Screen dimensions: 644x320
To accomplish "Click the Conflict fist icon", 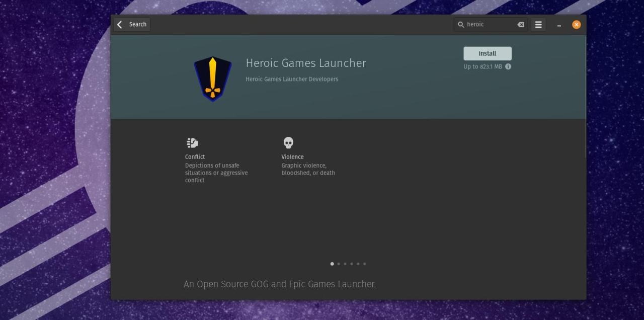I will (192, 143).
